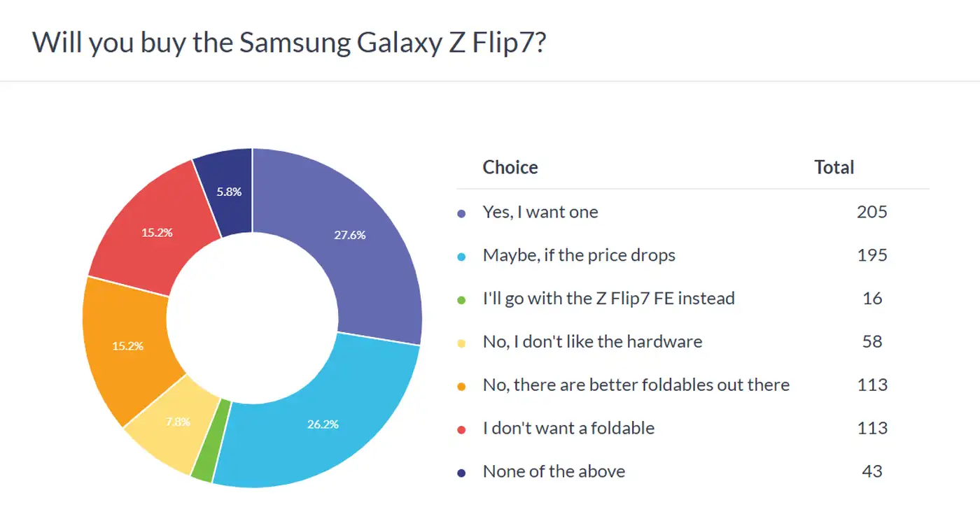Image resolution: width=980 pixels, height=514 pixels.
Task: Click the purple 27.6% donut slice
Action: tap(350, 235)
